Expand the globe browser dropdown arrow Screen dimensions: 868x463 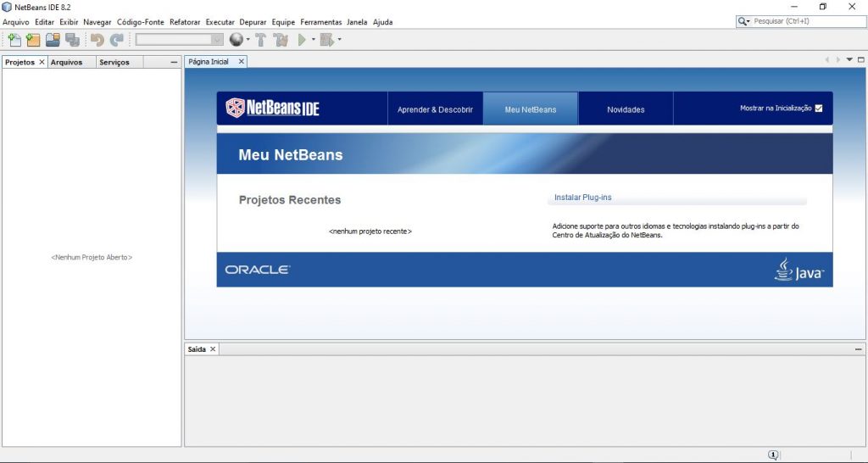(x=248, y=40)
